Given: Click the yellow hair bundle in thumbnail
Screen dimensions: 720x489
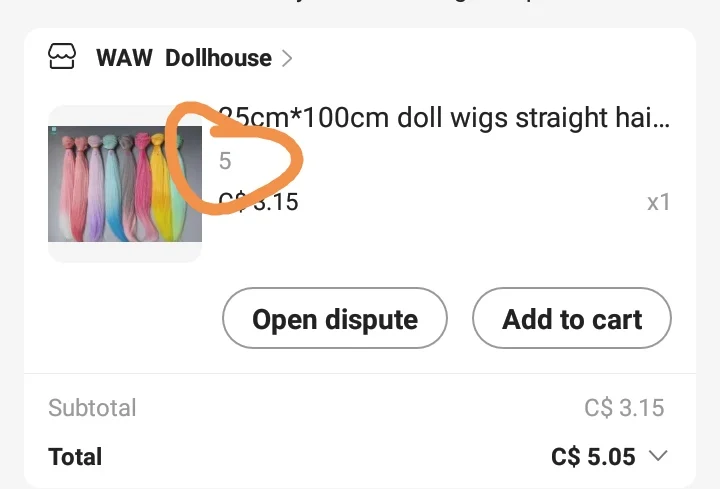Looking at the screenshot, I should tap(160, 187).
